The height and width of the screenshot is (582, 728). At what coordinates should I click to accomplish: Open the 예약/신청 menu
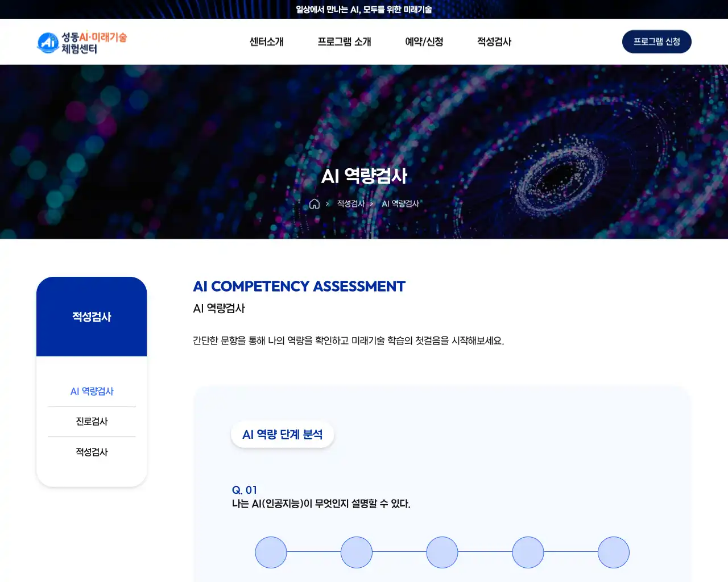[424, 41]
